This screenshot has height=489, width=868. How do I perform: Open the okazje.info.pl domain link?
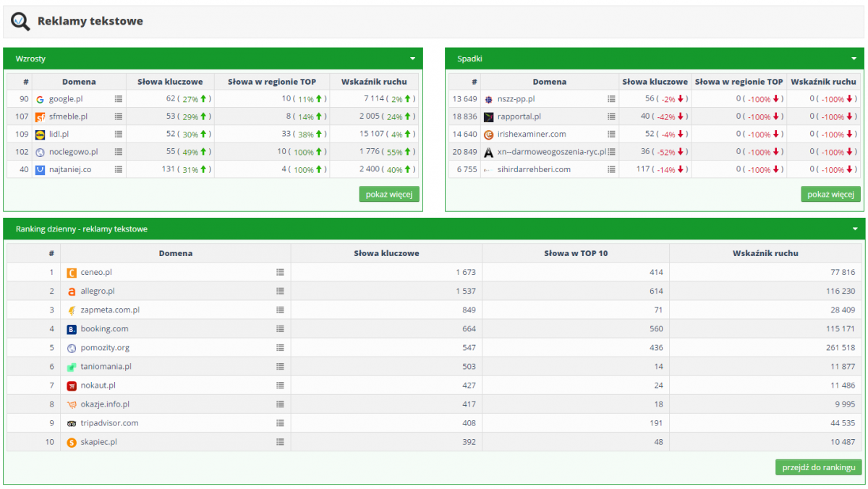(105, 404)
